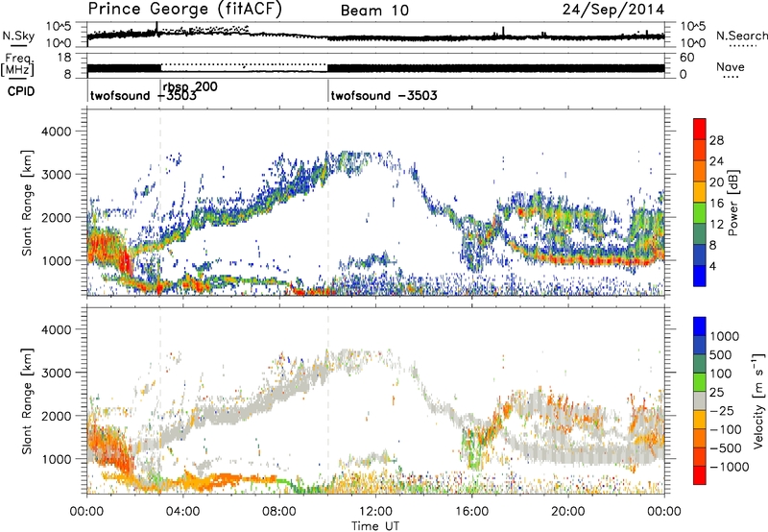The height and width of the screenshot is (532, 768).
Task: Click the "Nave" legend label
Action: 731,66
